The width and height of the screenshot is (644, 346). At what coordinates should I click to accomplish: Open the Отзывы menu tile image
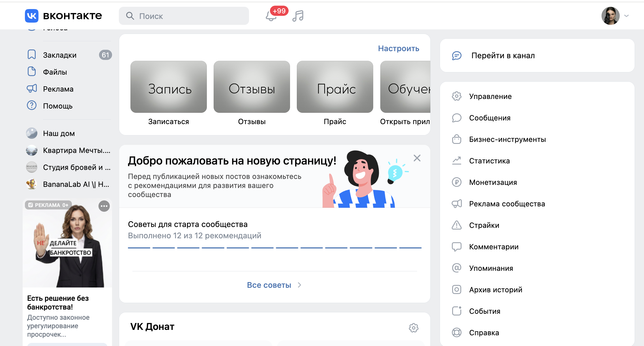[252, 87]
